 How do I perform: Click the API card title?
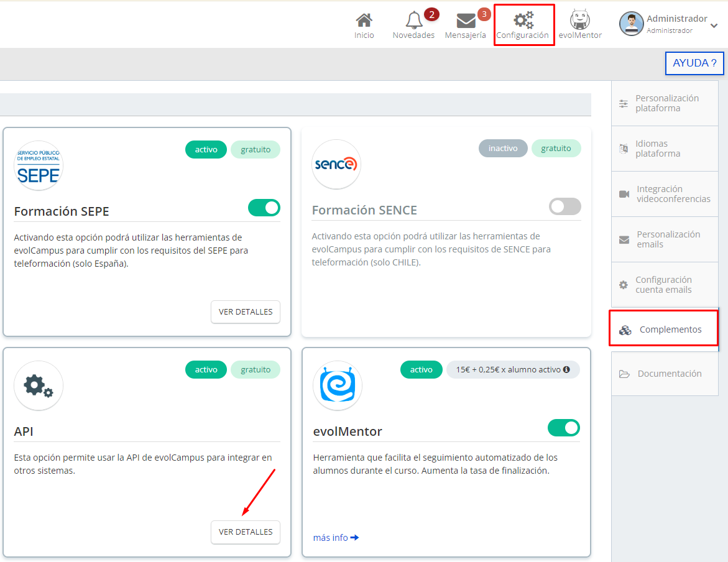[24, 431]
